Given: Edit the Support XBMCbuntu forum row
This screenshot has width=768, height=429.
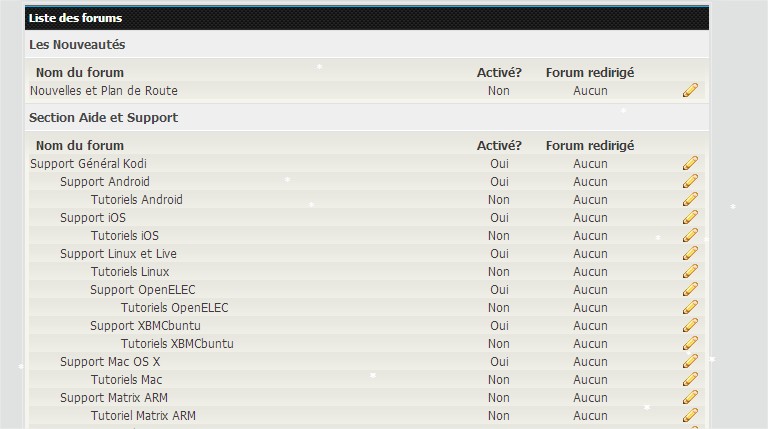Looking at the screenshot, I should point(690,325).
